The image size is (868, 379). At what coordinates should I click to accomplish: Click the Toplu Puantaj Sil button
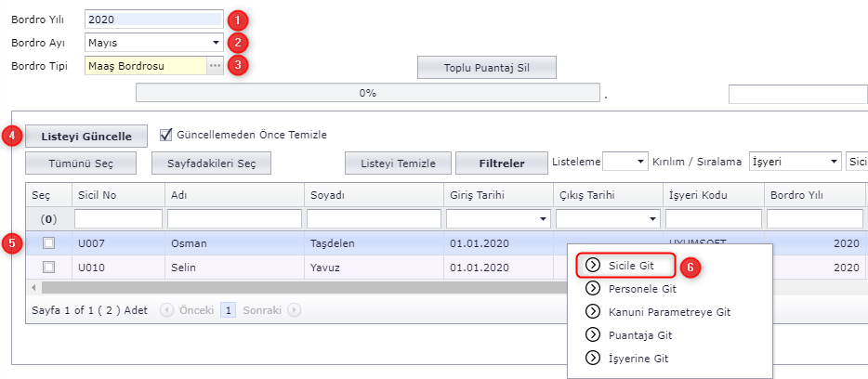(x=486, y=68)
